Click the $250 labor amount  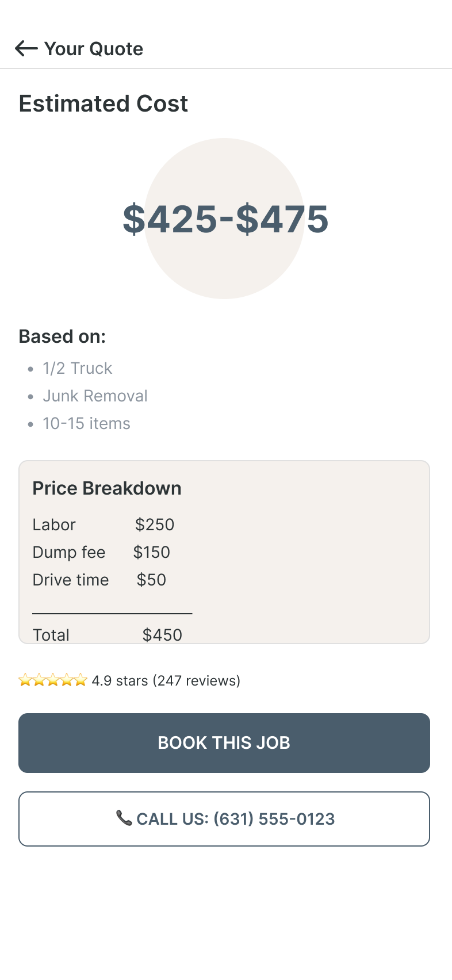[x=155, y=525]
